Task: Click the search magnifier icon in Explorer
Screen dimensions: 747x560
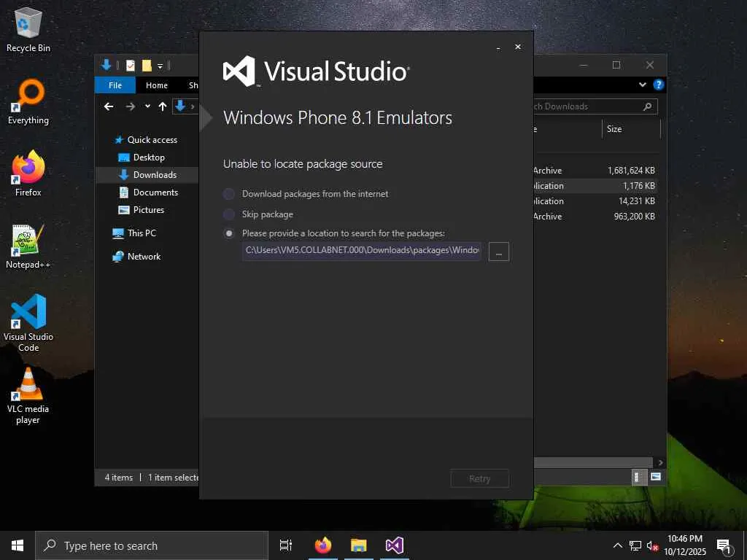Action: (648, 106)
